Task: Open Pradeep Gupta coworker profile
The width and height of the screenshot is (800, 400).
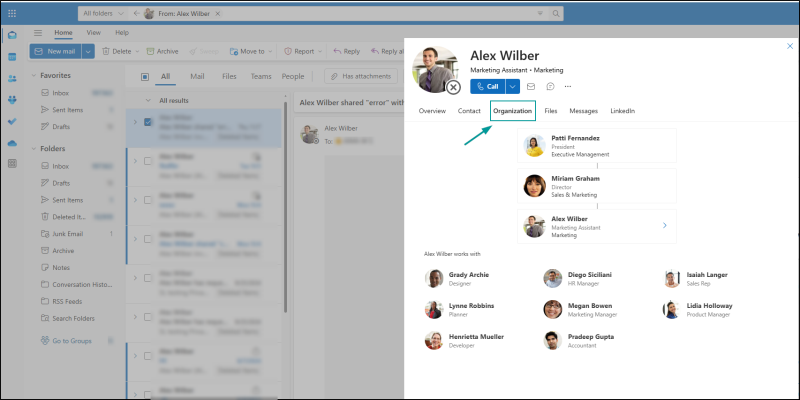Action: tap(579, 340)
